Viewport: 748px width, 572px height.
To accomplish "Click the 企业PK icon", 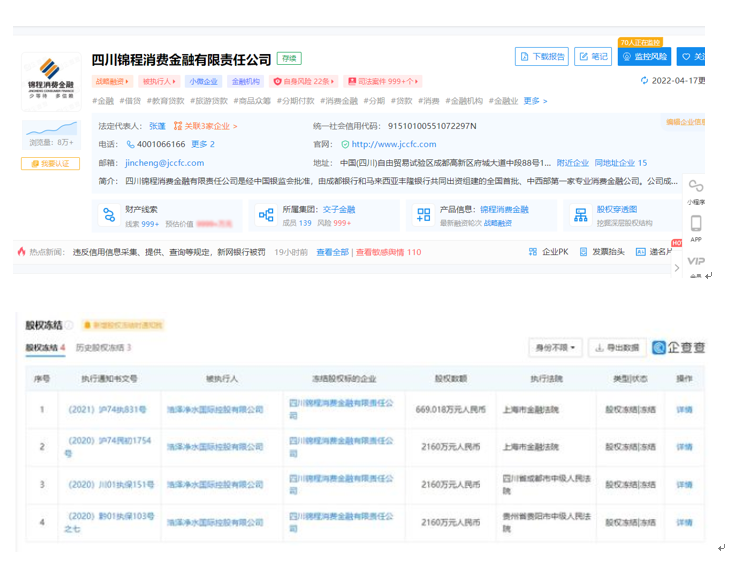I will coord(533,252).
